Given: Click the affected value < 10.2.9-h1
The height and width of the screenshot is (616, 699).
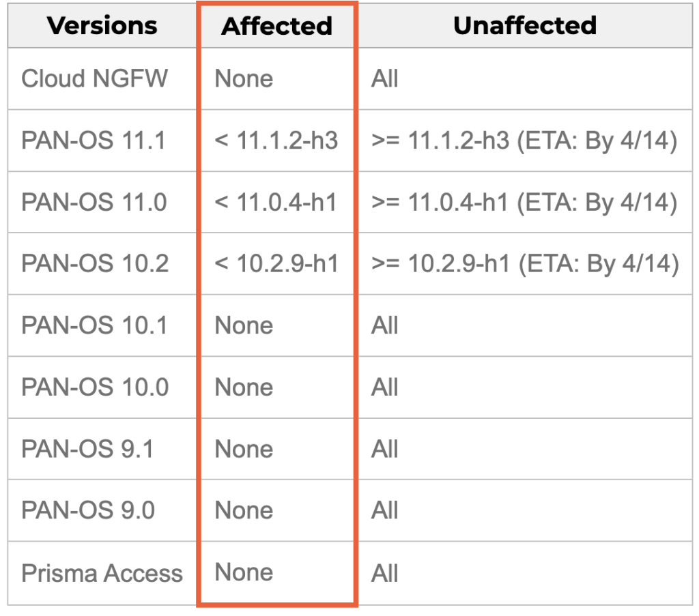Looking at the screenshot, I should (x=276, y=264).
